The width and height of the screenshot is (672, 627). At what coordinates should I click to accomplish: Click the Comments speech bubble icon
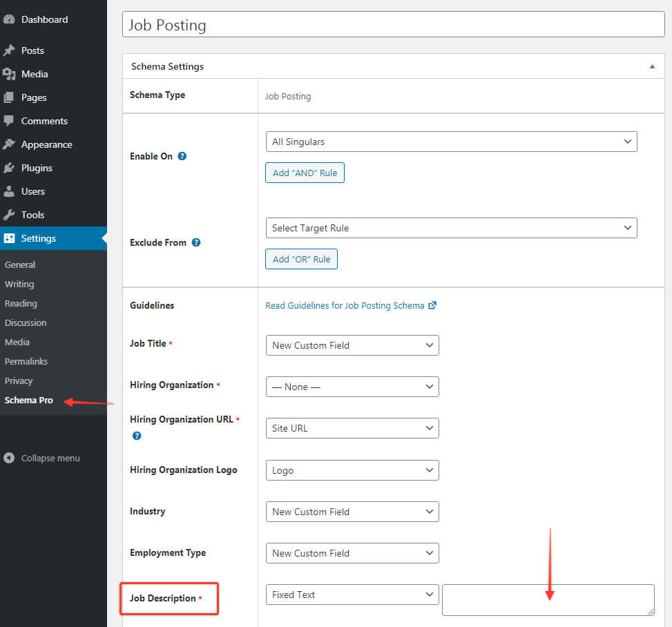point(9,121)
